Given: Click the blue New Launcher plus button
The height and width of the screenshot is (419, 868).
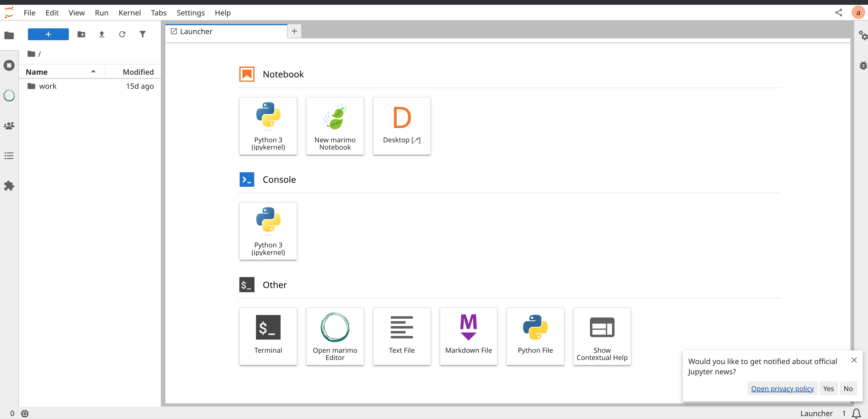Looking at the screenshot, I should [48, 34].
